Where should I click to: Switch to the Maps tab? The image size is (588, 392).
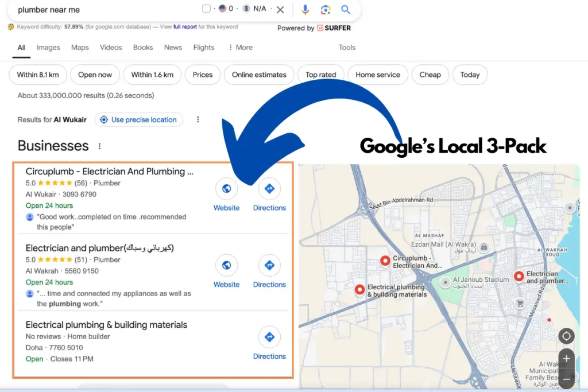click(x=80, y=48)
